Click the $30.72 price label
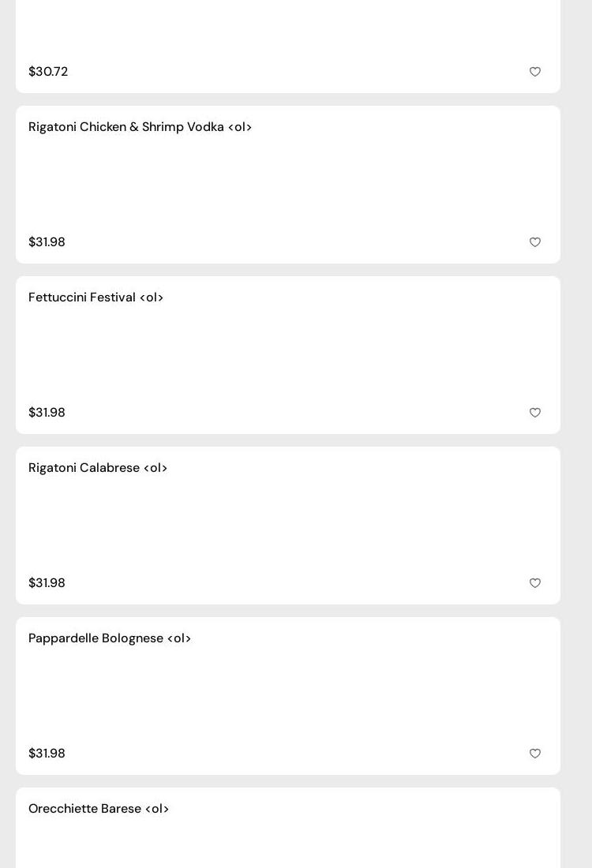 click(48, 72)
